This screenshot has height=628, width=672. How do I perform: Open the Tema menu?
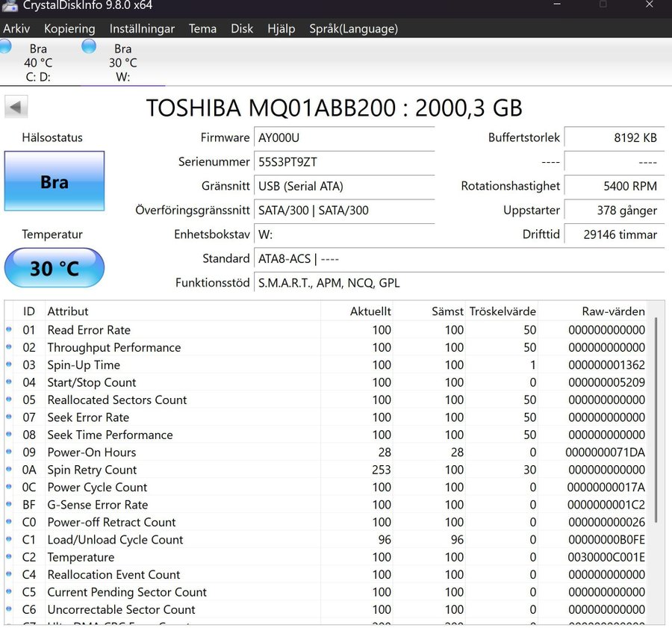tap(202, 28)
